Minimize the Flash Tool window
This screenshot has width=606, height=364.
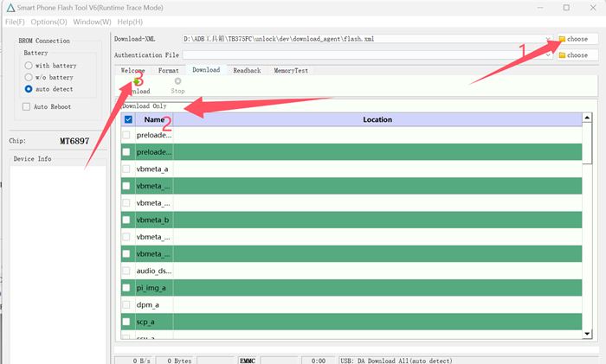[x=540, y=7]
